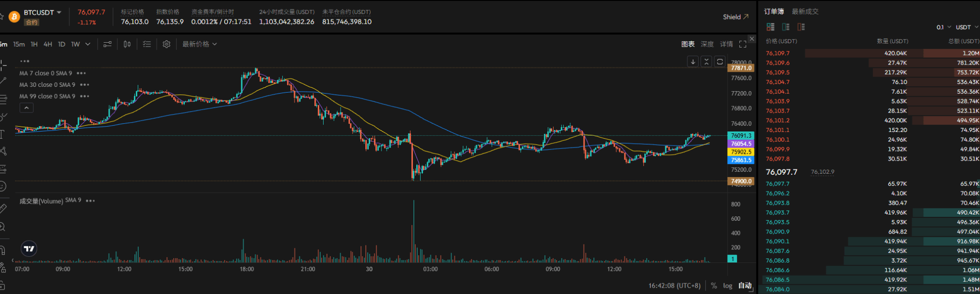980x294 pixels.
Task: Click the Bitcoin coin icon
Action: tap(14, 17)
